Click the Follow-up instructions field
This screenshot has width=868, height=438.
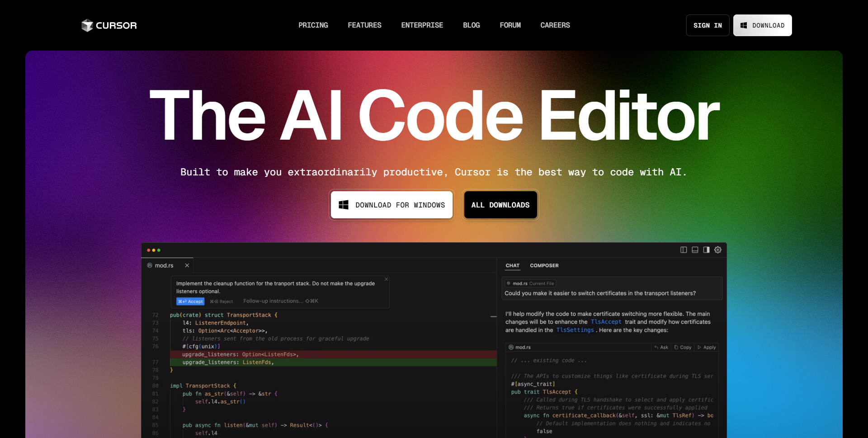click(281, 301)
